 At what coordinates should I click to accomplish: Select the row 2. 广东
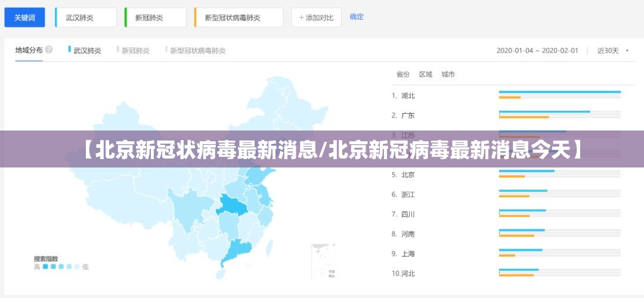pos(506,116)
